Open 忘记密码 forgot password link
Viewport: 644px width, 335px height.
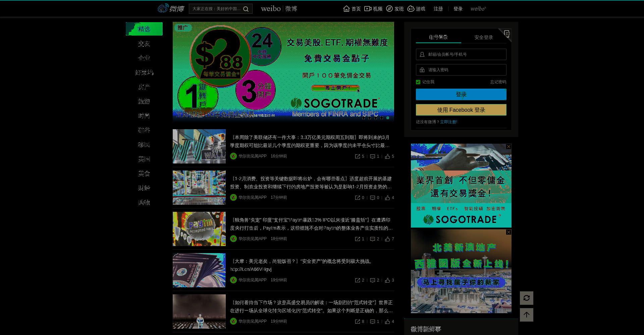tap(498, 82)
